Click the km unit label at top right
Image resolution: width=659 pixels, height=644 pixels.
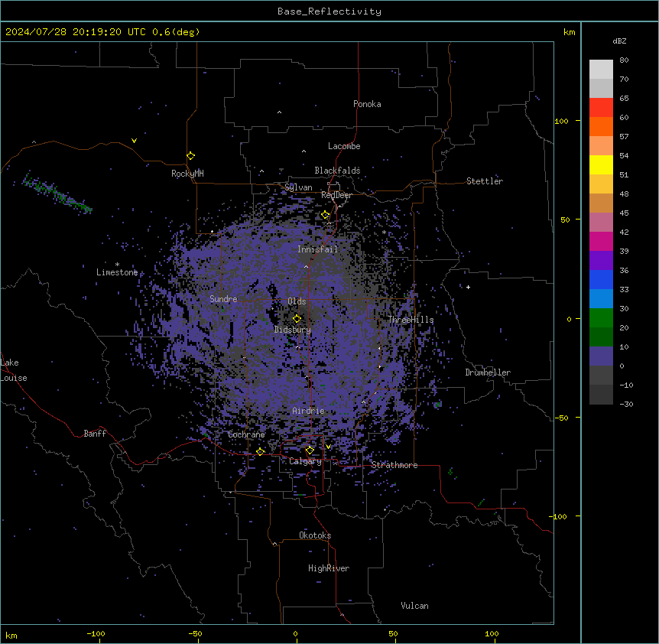click(x=569, y=32)
